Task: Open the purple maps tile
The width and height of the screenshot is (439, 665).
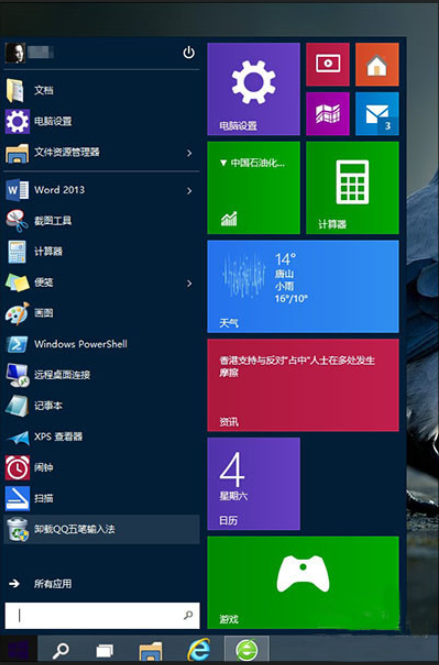Action: (x=328, y=114)
